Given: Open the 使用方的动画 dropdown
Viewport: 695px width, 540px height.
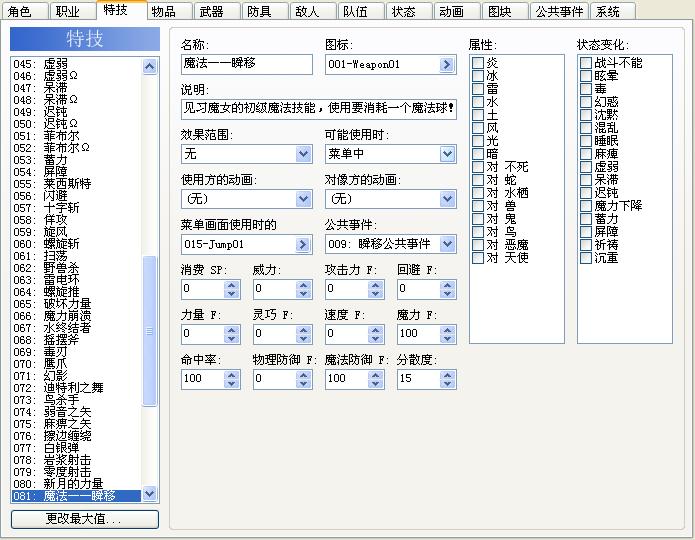Looking at the screenshot, I should pos(303,199).
